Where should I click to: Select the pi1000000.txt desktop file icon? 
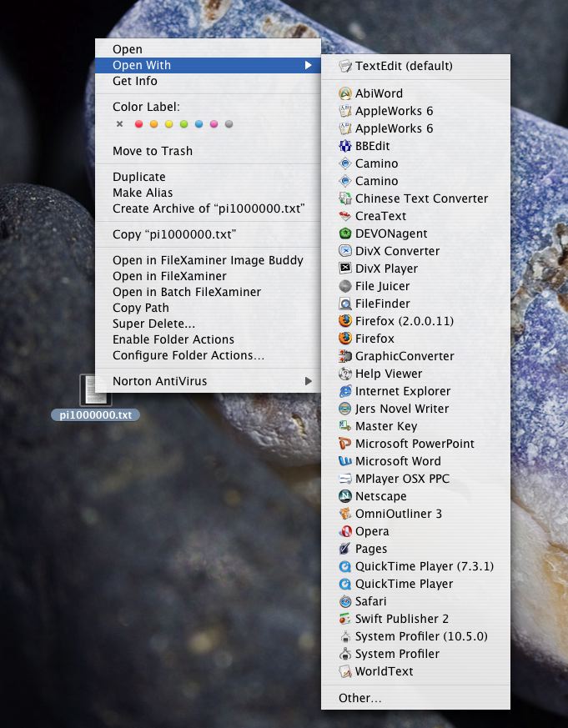pyautogui.click(x=96, y=390)
